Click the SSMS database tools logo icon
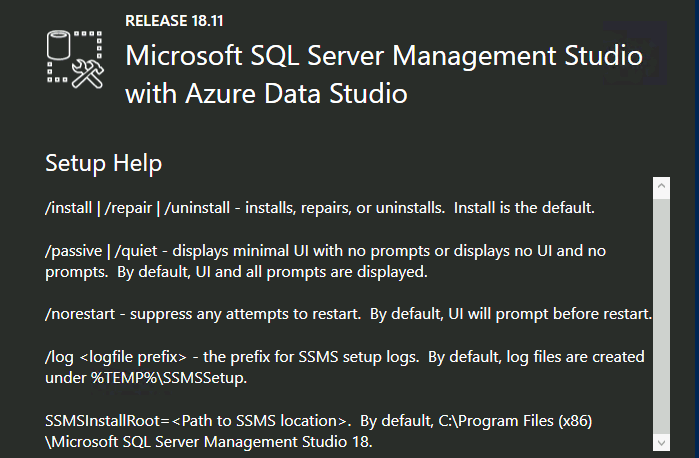The image size is (699, 458). pos(75,59)
